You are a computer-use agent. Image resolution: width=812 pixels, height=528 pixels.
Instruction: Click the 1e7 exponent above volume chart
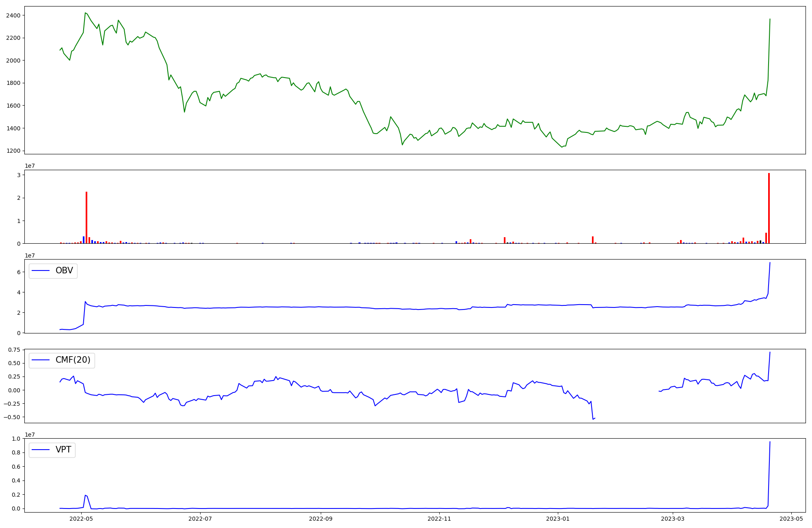click(x=30, y=166)
